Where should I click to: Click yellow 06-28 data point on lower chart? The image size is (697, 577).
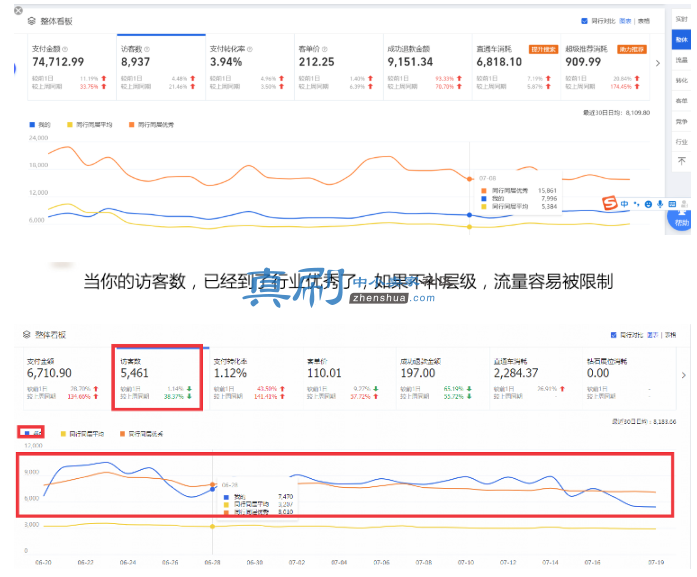(x=212, y=526)
